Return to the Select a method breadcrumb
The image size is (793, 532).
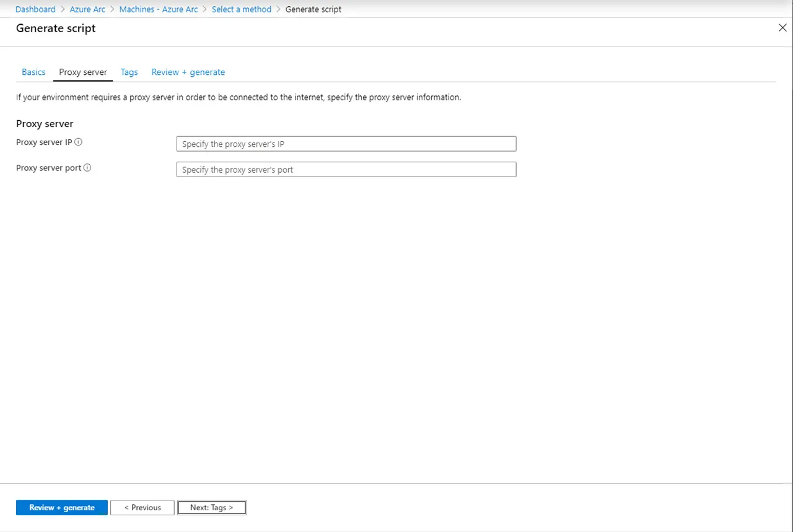[242, 9]
